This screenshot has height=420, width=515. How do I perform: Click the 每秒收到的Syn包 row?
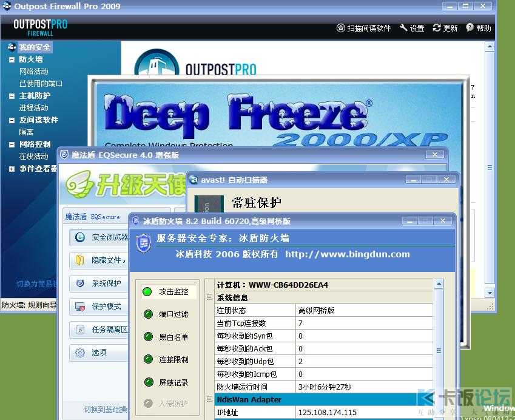[325, 336]
